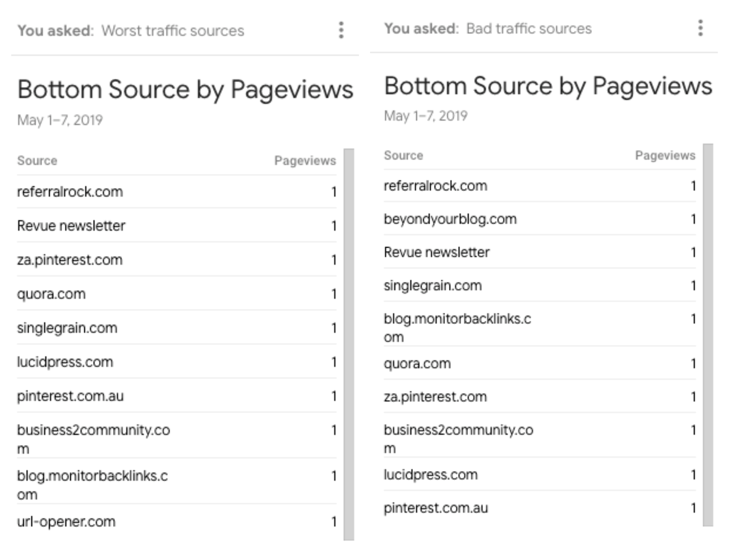The width and height of the screenshot is (729, 560).
Task: Click pinterest.com.au in the Bad traffic sources table
Action: tap(436, 508)
